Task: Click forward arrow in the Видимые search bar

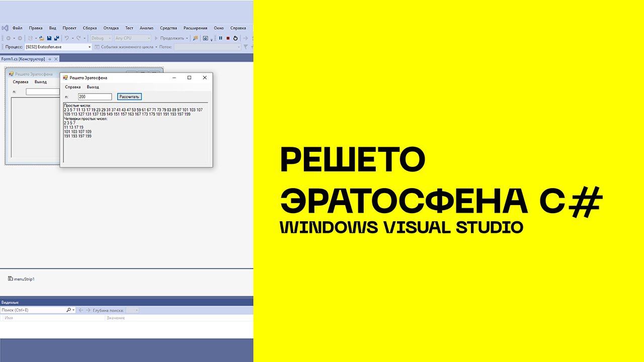Action: click(x=88, y=310)
